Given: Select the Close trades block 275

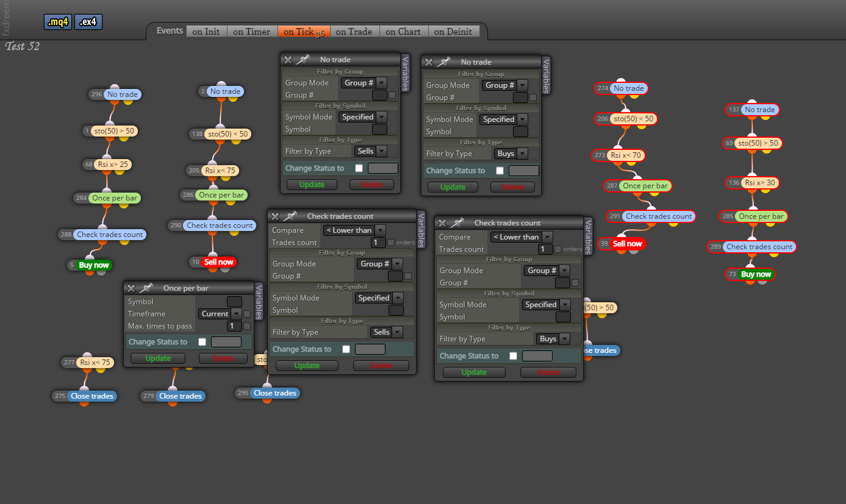Looking at the screenshot, I should coord(91,396).
